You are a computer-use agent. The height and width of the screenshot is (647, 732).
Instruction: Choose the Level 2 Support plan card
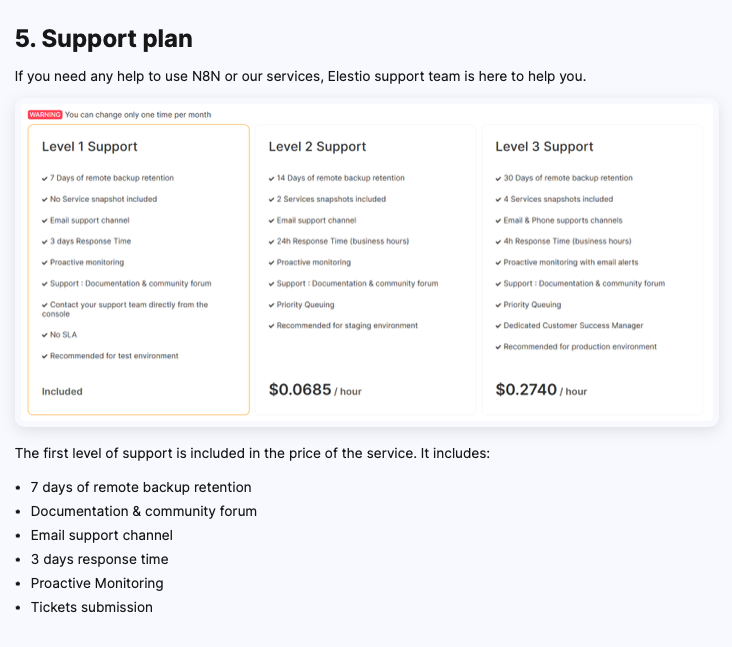click(x=365, y=269)
